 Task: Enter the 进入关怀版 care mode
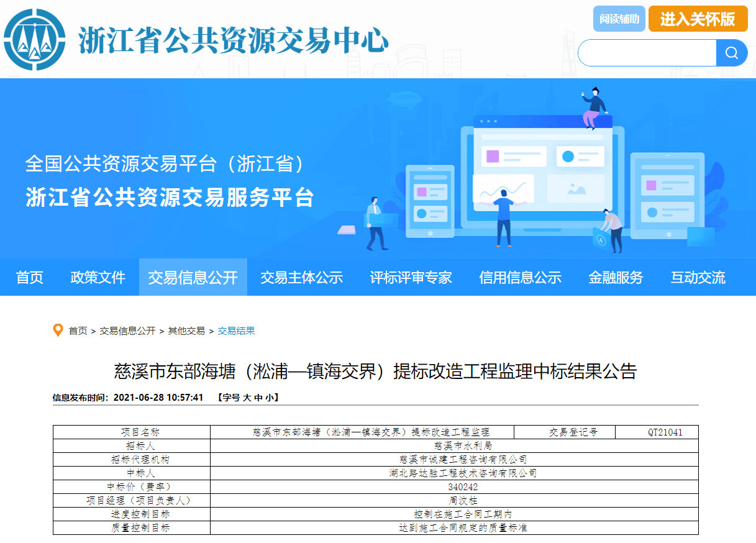698,19
